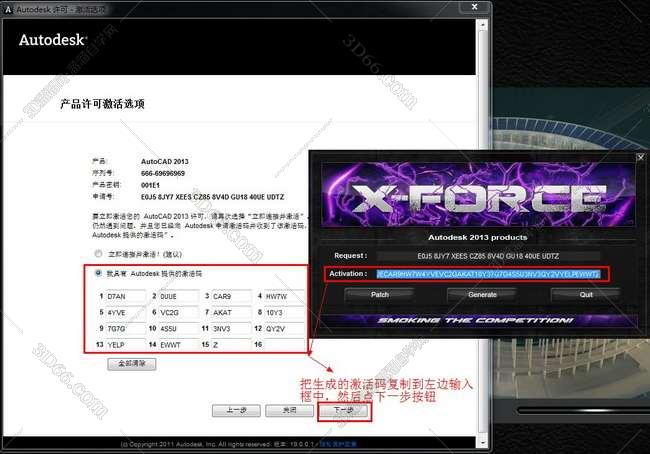Click the scroll up arrow in the Autodesk window
The height and width of the screenshot is (454, 650).
[x=483, y=25]
